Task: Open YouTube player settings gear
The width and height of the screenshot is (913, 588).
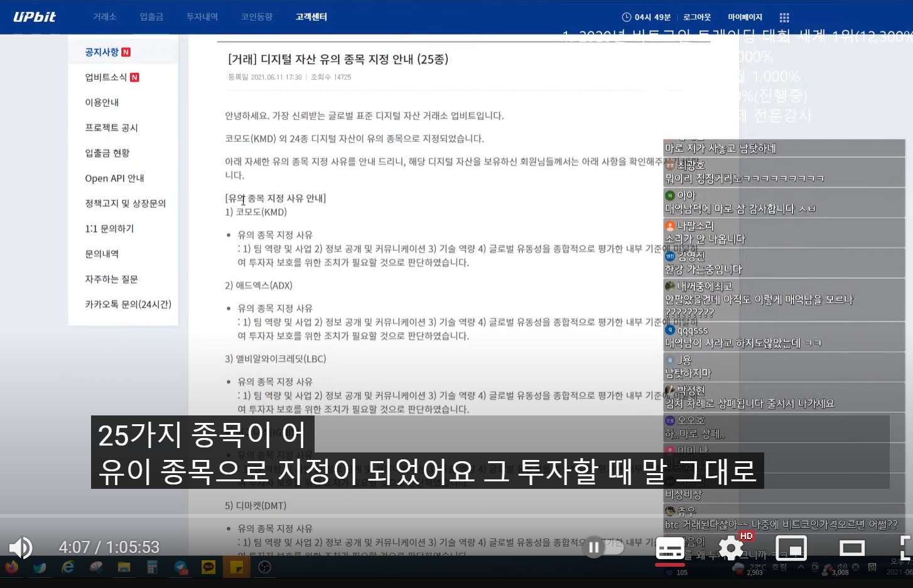Action: pos(731,548)
